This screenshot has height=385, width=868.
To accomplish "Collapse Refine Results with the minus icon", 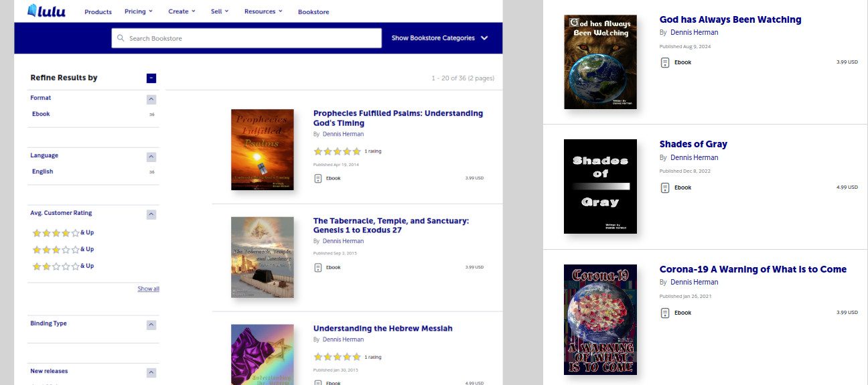I will (x=151, y=78).
